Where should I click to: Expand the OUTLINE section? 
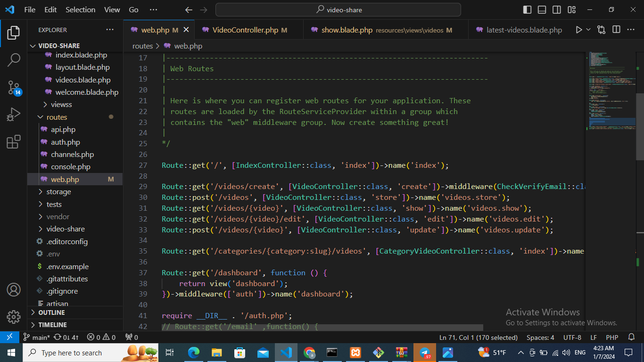pyautogui.click(x=75, y=313)
